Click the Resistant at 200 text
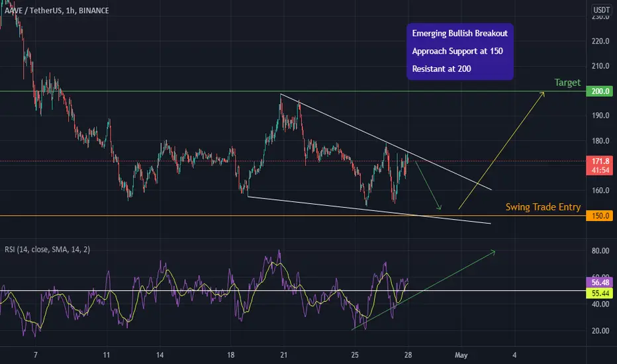Viewport: 617px width, 364px height. (442, 69)
